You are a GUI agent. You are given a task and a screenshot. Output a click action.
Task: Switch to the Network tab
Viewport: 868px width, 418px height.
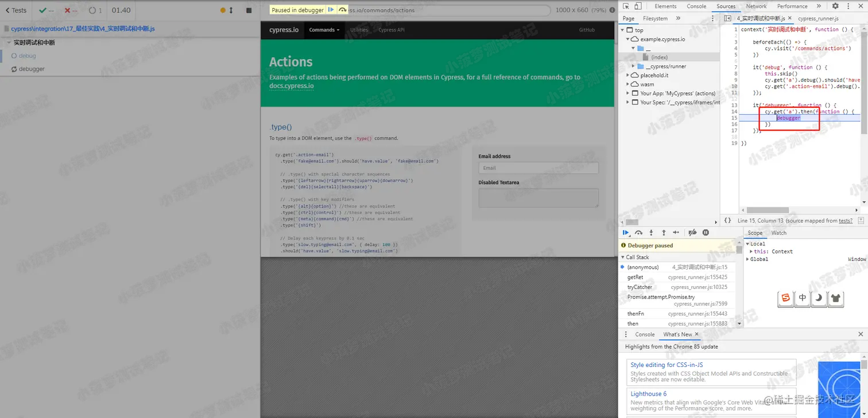756,6
